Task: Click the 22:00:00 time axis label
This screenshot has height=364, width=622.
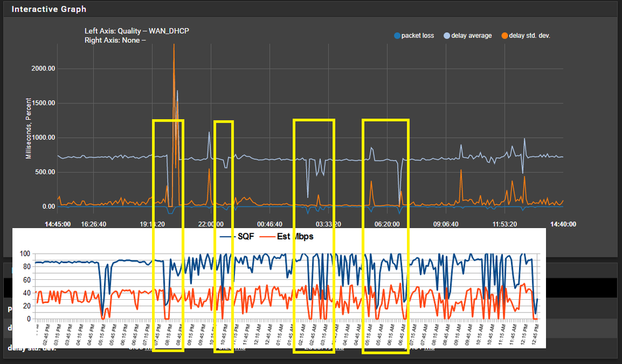Action: click(x=210, y=224)
